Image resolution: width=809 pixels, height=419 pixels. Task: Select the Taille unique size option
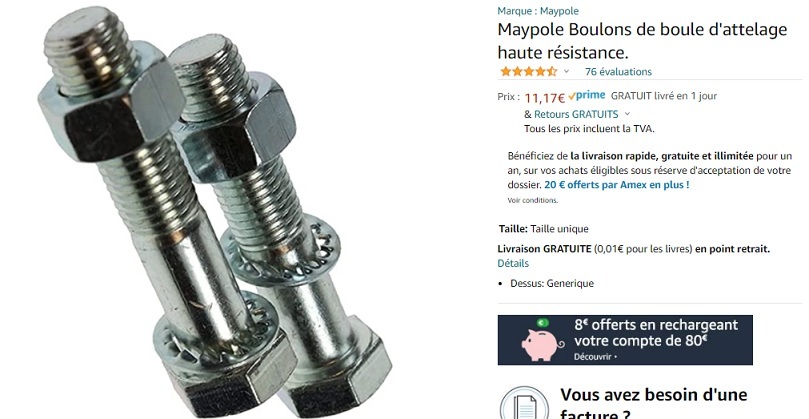559,229
